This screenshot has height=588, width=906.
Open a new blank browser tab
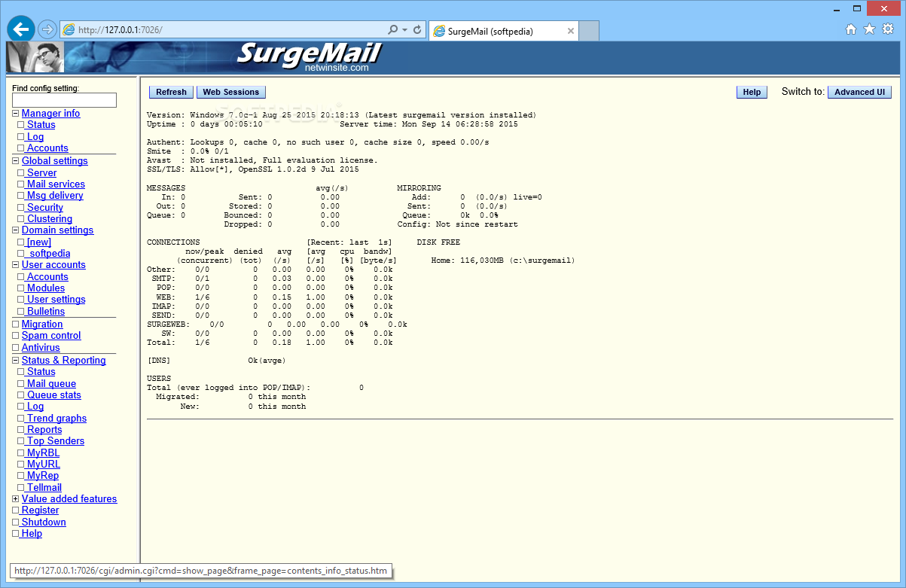(x=590, y=31)
